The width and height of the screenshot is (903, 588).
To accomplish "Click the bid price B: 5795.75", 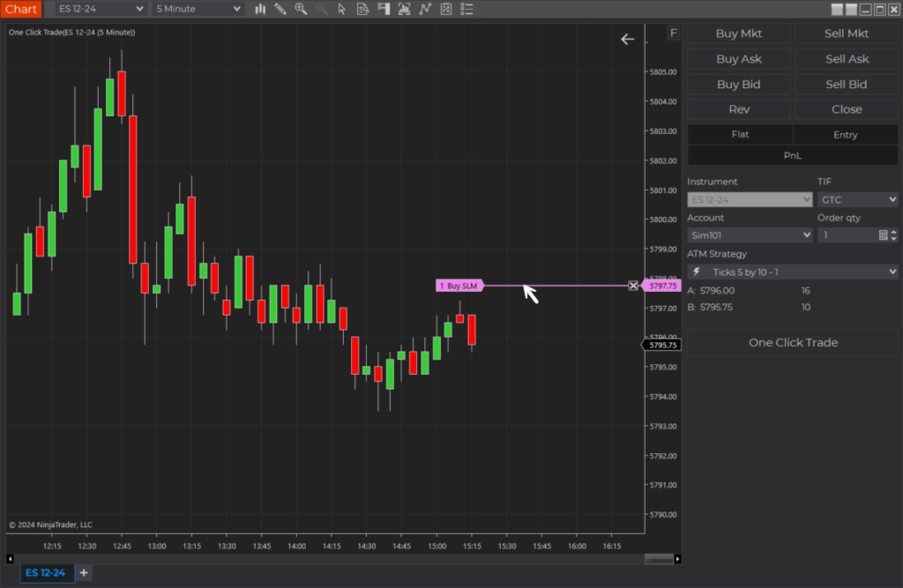I will tap(710, 308).
